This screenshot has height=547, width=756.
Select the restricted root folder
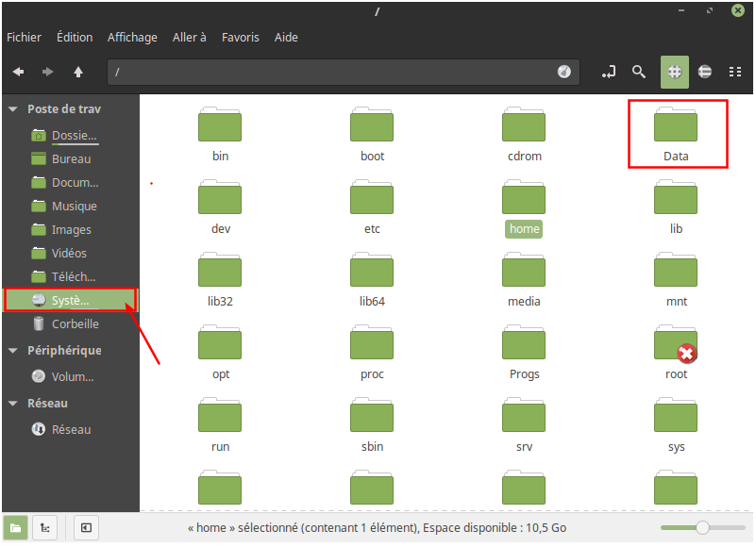point(676,354)
